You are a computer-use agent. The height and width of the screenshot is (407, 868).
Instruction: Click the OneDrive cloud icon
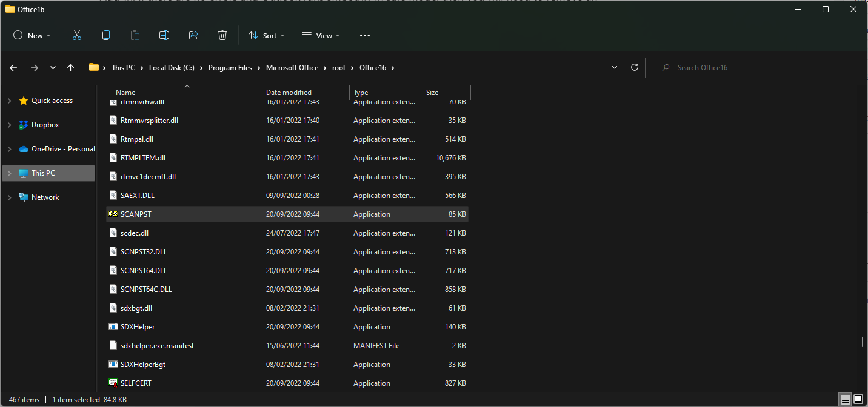[x=24, y=149]
